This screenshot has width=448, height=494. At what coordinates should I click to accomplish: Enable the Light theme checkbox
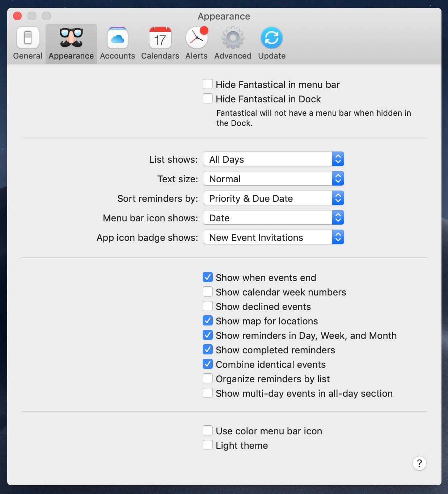[208, 445]
